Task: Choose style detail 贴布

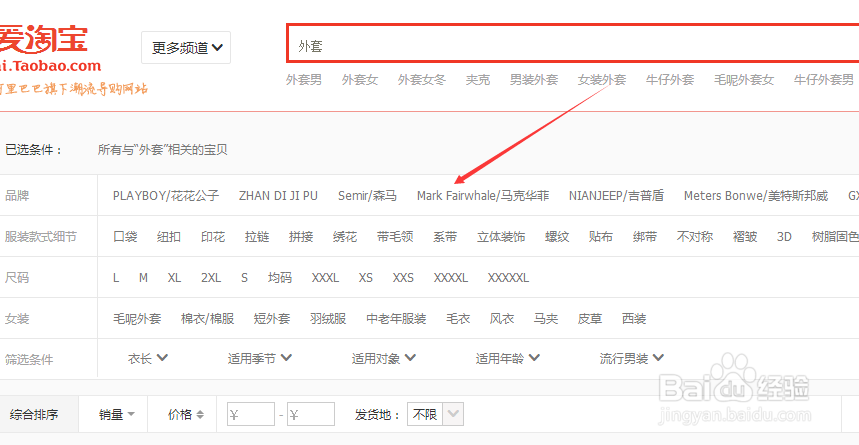Action: coord(601,237)
